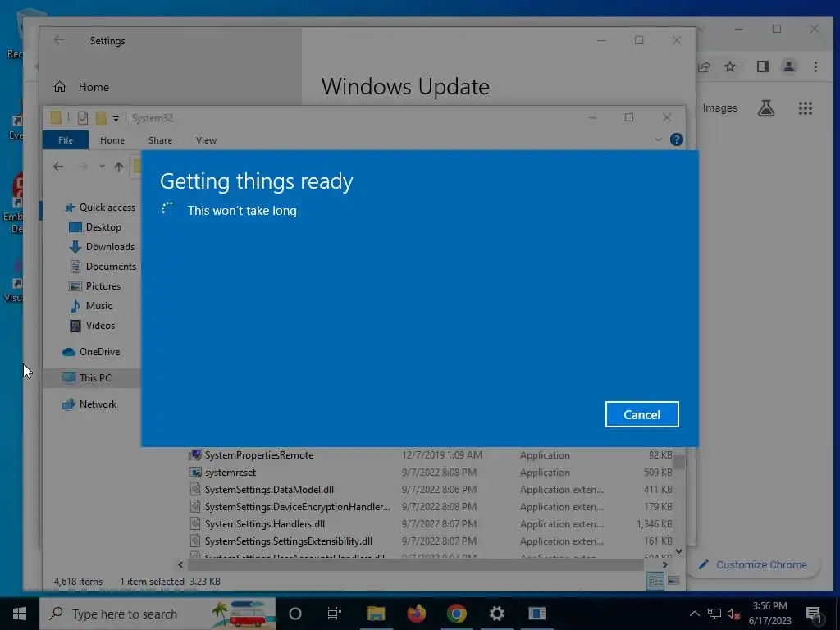Open notification center icon

pos(814,614)
